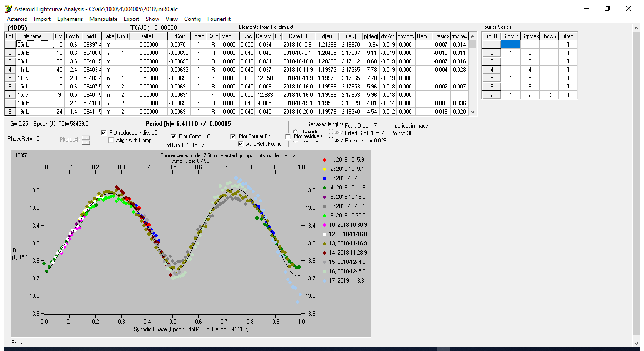Click the Pts column header
This screenshot has width=644, height=351.
point(58,36)
